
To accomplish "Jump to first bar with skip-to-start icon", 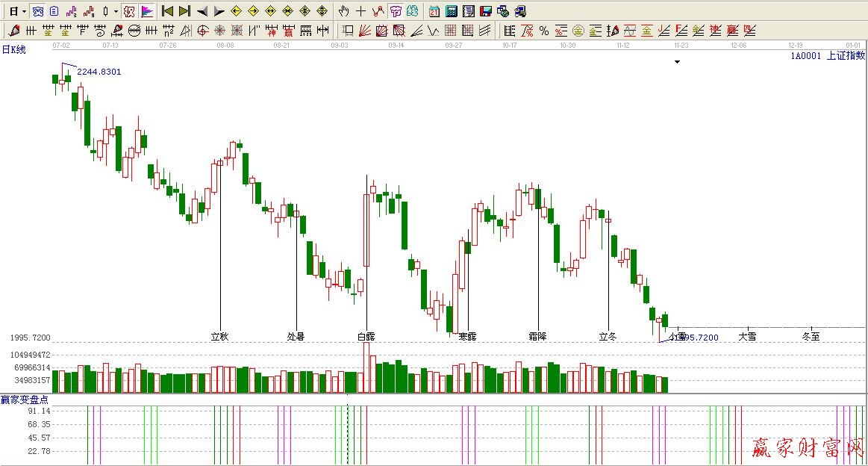I will click(x=167, y=11).
